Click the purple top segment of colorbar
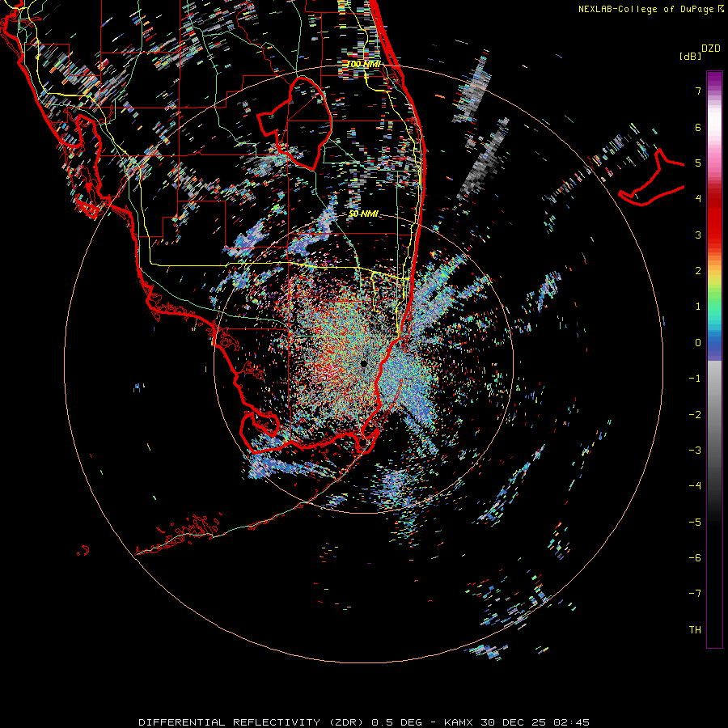The image size is (728, 728). [x=714, y=78]
